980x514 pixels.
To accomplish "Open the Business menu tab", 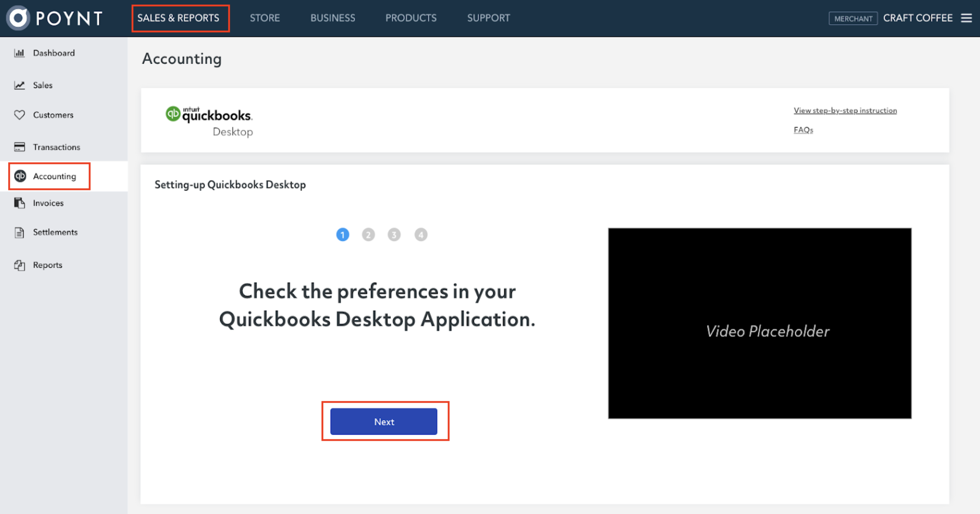I will click(x=332, y=18).
